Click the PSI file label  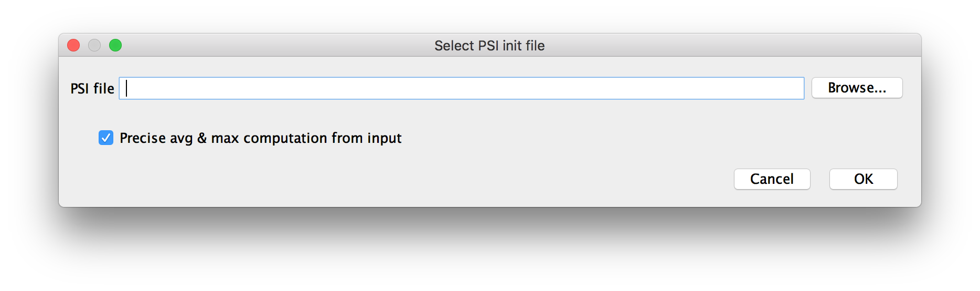(x=92, y=88)
